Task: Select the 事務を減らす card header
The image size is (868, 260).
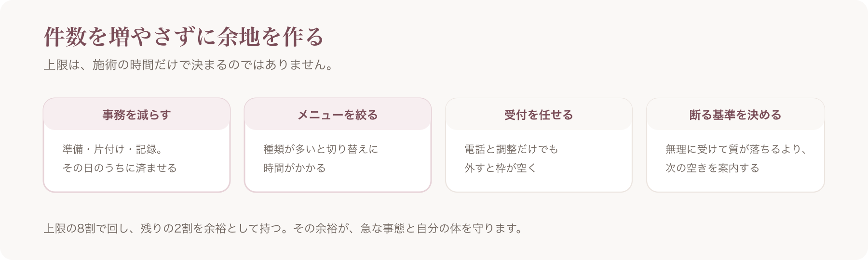Action: click(x=136, y=115)
